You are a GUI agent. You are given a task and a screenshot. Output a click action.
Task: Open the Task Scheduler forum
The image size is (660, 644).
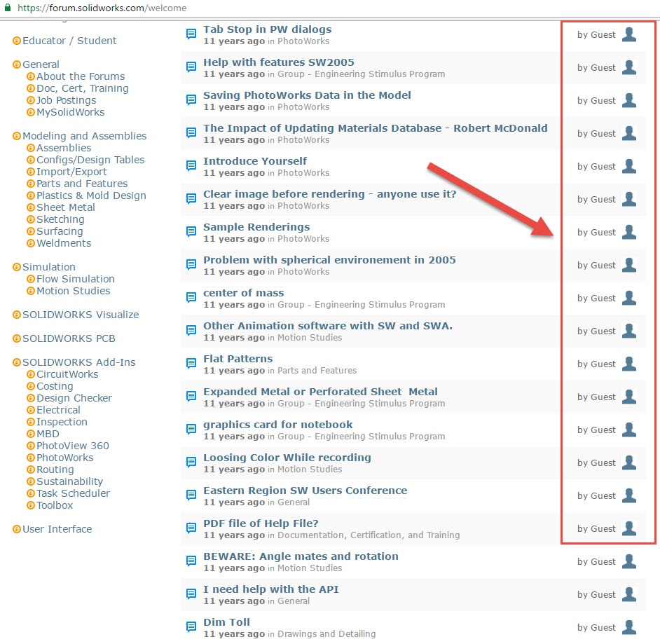73,493
